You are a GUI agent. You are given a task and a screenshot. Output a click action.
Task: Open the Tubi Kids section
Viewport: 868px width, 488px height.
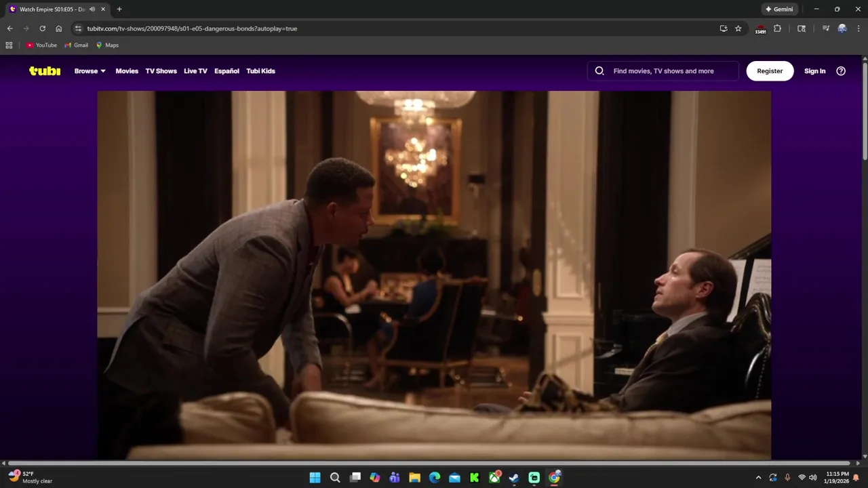click(260, 71)
